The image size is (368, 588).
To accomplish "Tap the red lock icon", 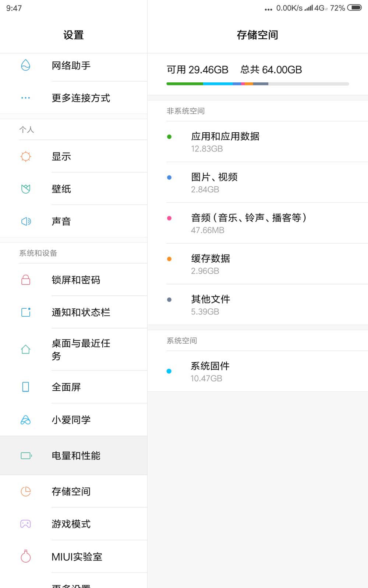I will (x=26, y=280).
